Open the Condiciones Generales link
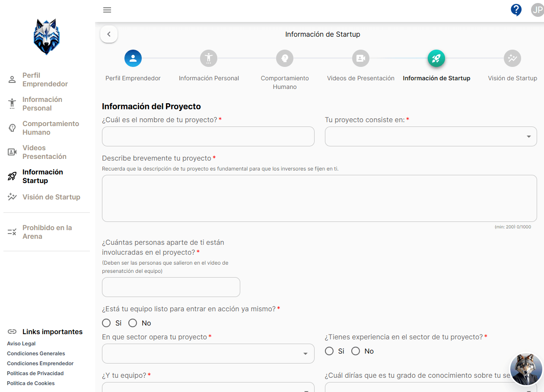 click(x=36, y=354)
